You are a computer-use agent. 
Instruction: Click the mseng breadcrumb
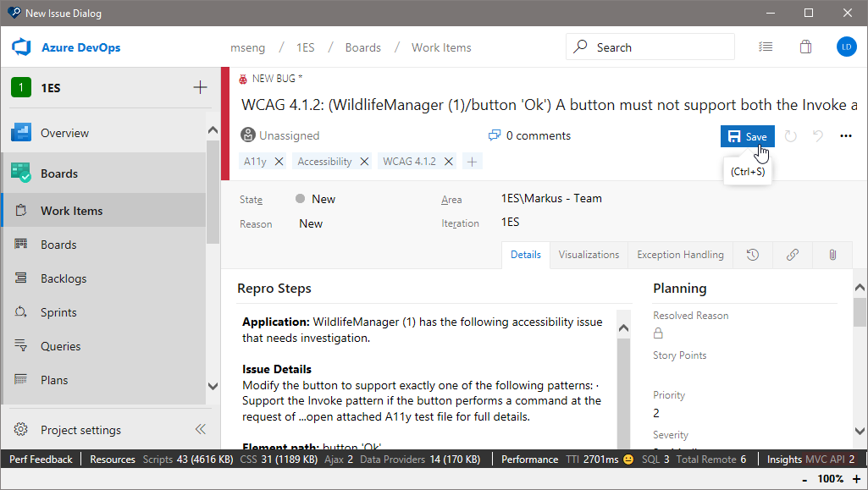click(x=247, y=47)
